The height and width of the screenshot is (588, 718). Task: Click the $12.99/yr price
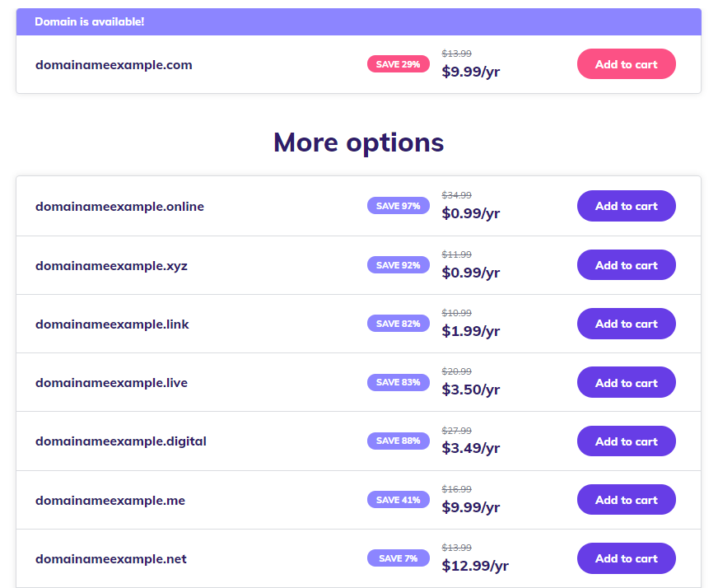[x=475, y=566]
